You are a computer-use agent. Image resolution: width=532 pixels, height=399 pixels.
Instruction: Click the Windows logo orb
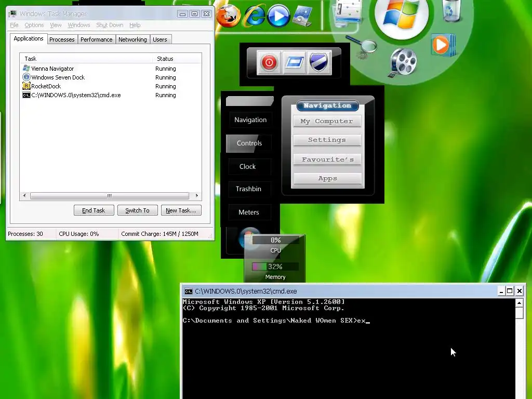point(402,15)
